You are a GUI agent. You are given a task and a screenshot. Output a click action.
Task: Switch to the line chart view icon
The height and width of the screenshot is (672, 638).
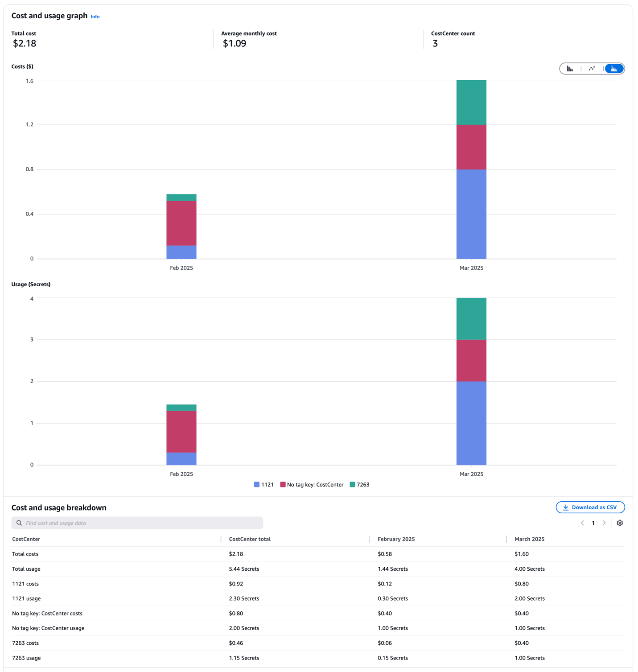tap(592, 68)
